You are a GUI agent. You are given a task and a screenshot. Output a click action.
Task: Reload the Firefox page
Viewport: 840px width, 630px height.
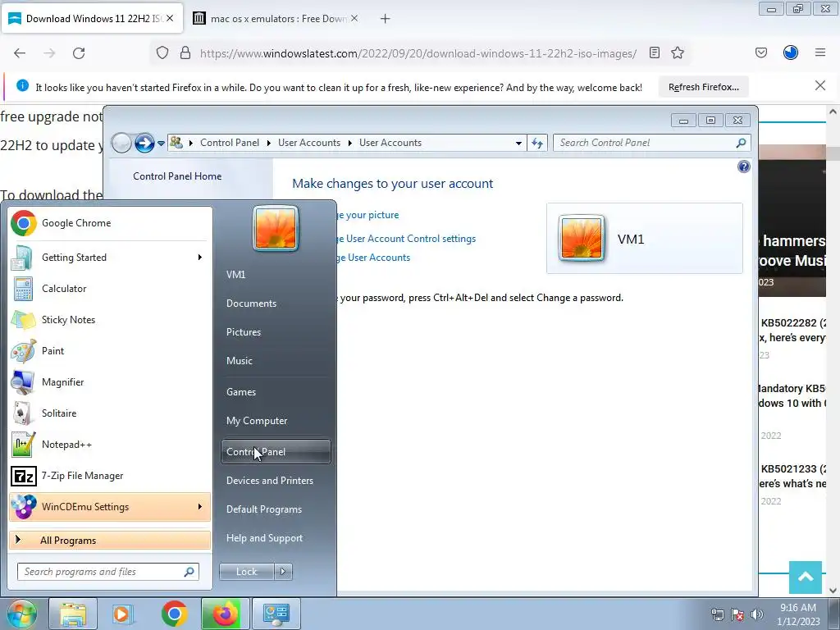point(79,53)
